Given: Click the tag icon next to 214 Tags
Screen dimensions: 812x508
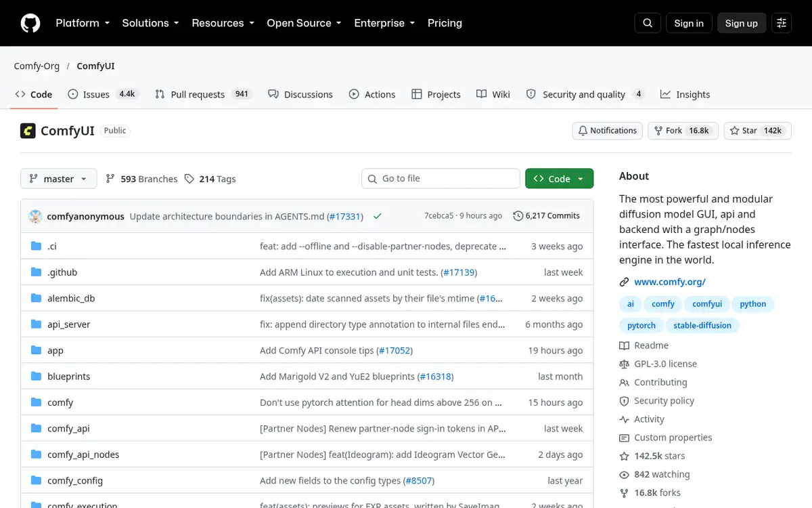Looking at the screenshot, I should (189, 179).
